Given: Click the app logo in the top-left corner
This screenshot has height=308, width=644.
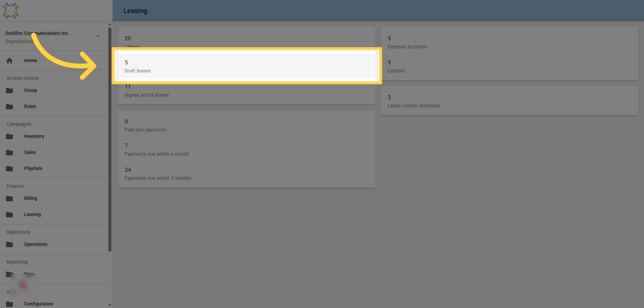Looking at the screenshot, I should 11,11.
